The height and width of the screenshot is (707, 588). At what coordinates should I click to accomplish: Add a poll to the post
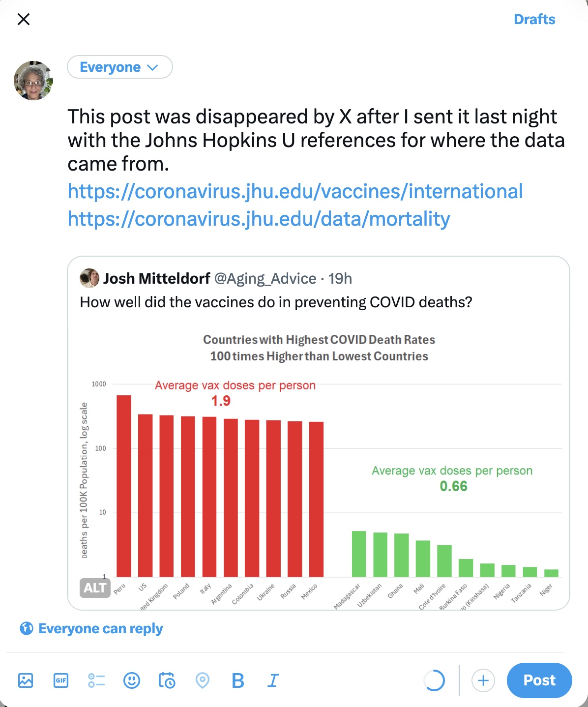point(96,680)
